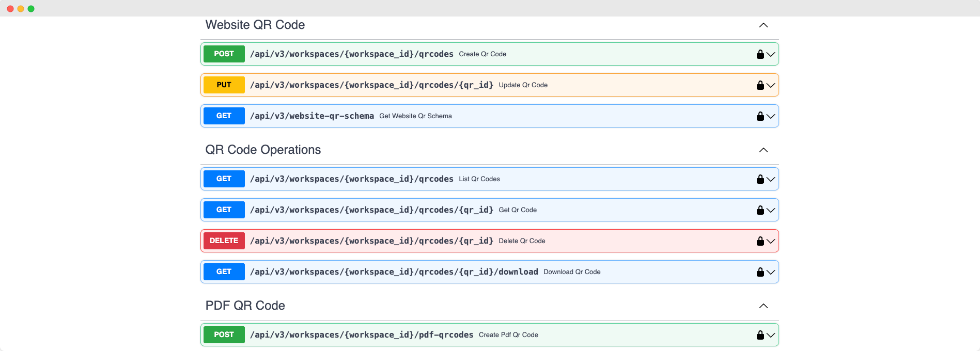
Task: Click the QR Code Operations heading
Action: pyautogui.click(x=263, y=150)
